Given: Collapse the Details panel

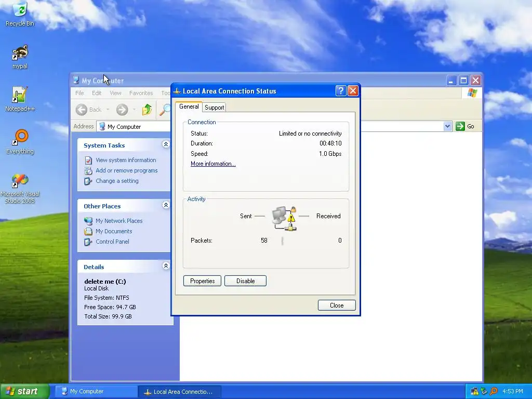Looking at the screenshot, I should 166,265.
